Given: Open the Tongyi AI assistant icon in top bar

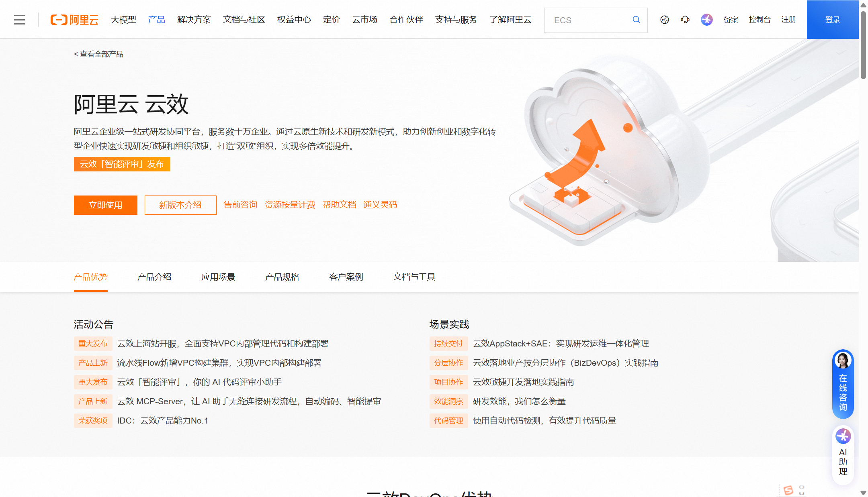Looking at the screenshot, I should click(706, 19).
